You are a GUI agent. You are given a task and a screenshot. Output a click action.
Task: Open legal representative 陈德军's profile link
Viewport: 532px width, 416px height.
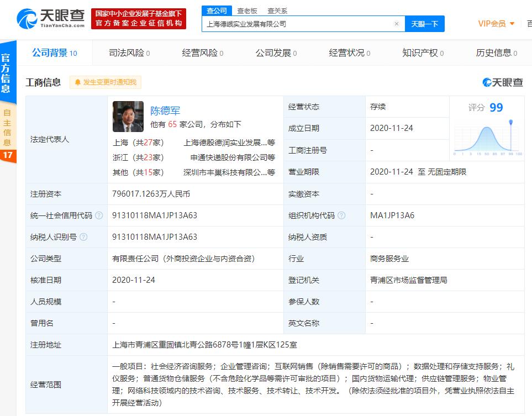pyautogui.click(x=165, y=110)
